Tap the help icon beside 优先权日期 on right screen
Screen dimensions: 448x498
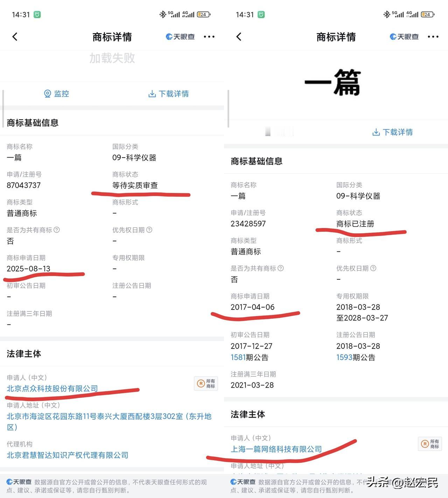point(373,268)
